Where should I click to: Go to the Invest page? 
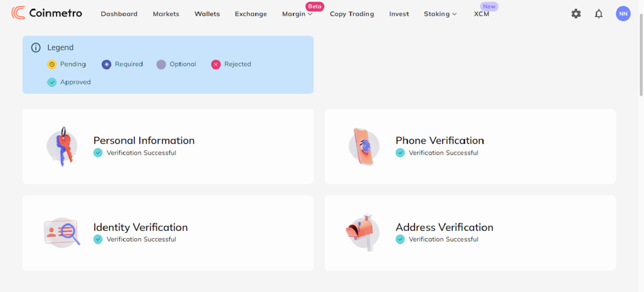pos(398,14)
